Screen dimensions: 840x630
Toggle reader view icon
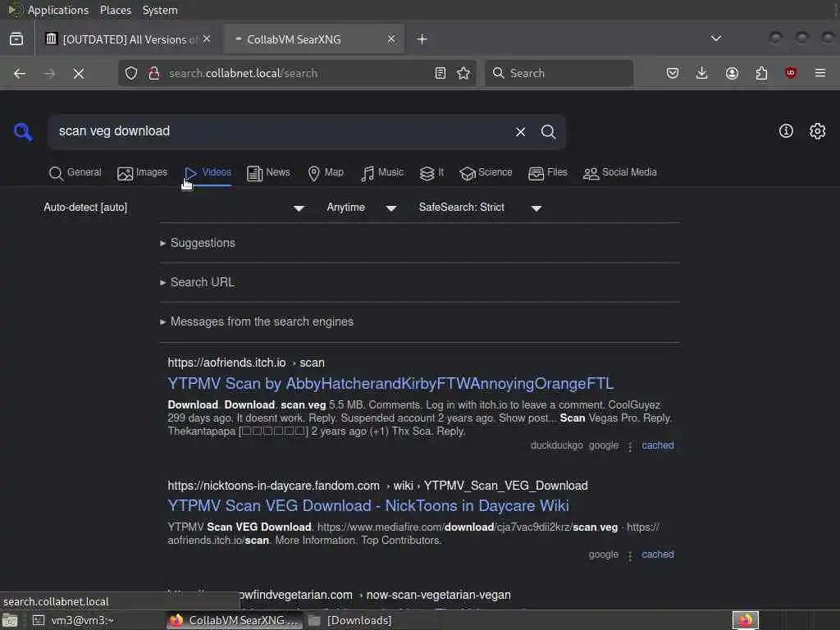441,73
